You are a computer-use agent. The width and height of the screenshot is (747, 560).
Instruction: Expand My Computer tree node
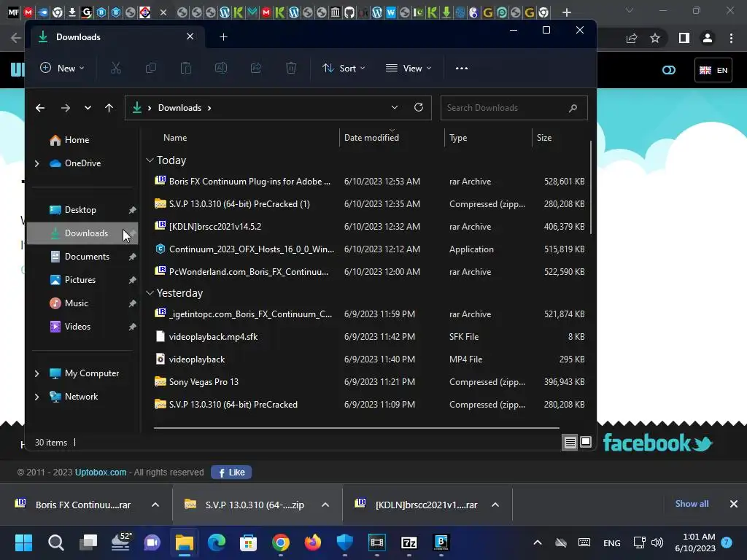(x=36, y=373)
